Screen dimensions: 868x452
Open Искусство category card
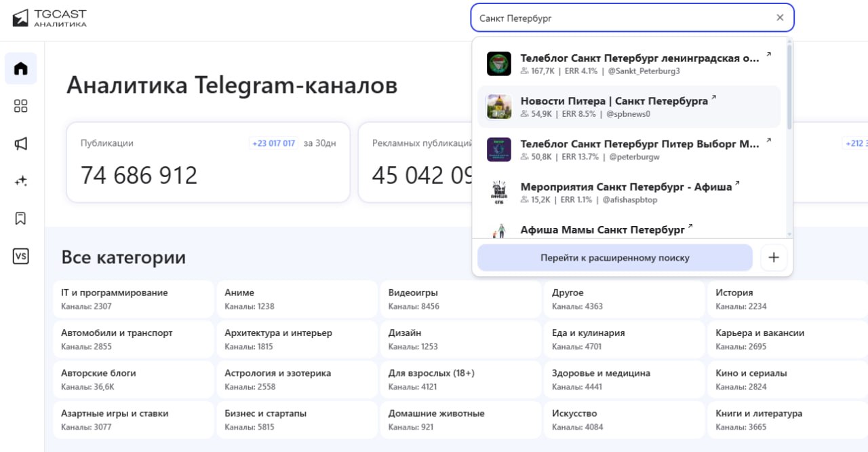[625, 419]
